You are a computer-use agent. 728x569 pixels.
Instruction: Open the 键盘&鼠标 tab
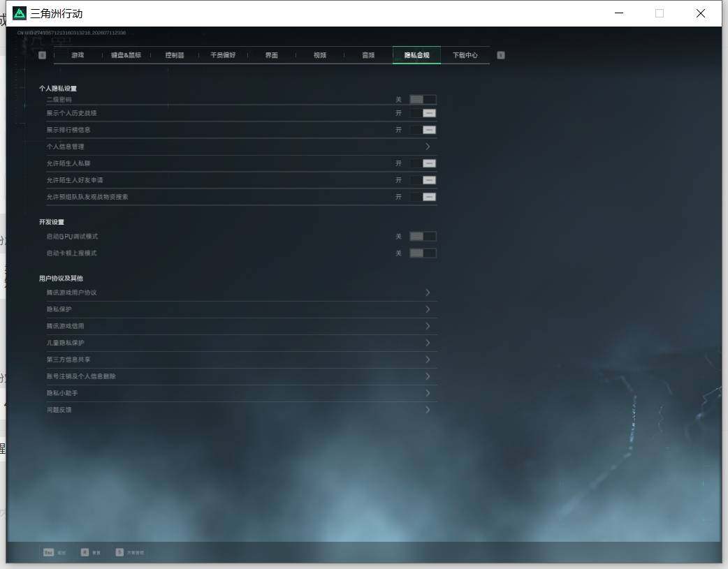click(x=126, y=55)
